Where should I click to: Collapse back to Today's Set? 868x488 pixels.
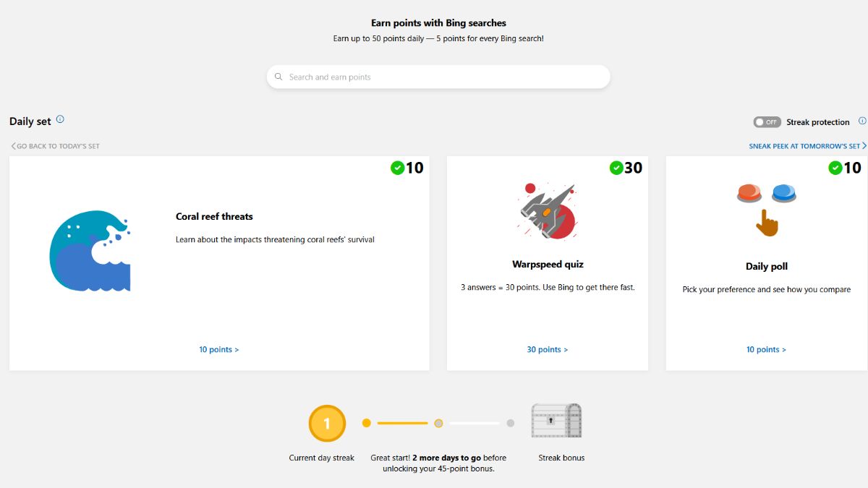[55, 145]
